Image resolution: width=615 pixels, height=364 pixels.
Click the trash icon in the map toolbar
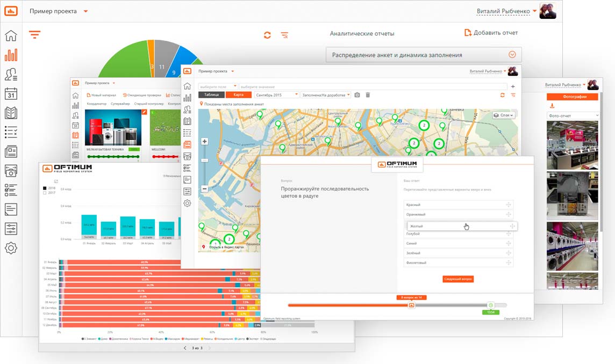pyautogui.click(x=368, y=95)
